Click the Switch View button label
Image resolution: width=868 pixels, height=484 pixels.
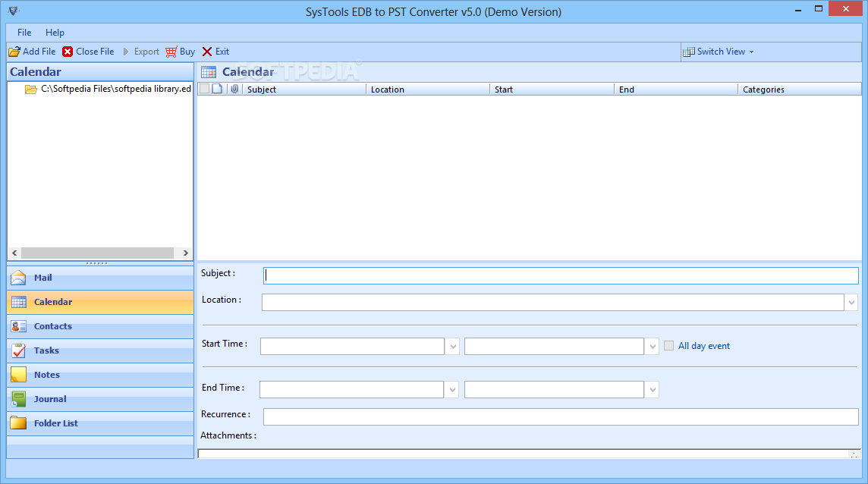(722, 52)
